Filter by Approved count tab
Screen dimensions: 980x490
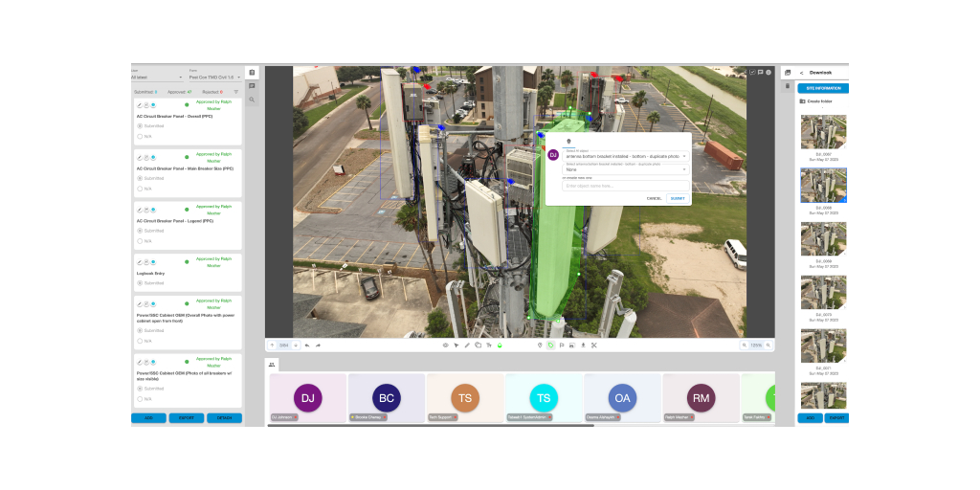180,92
